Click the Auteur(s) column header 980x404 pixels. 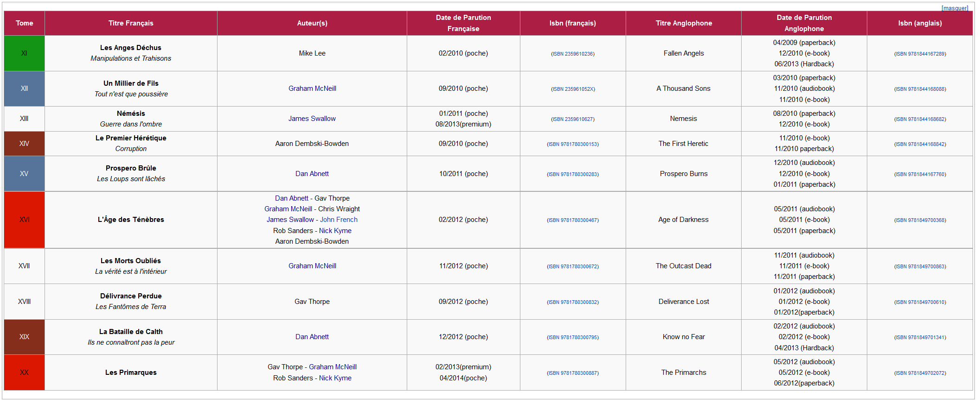[x=312, y=23]
